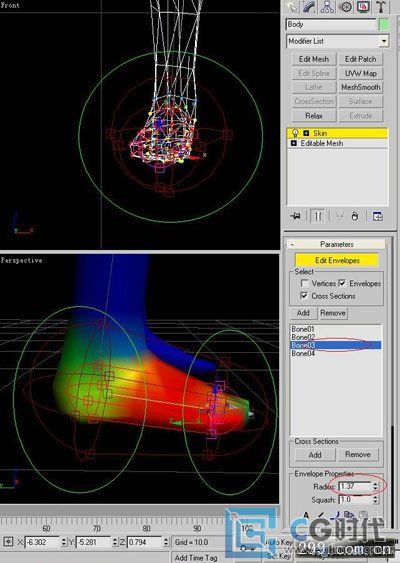Open the Create command panel tab
Screen dimensions: 400x563
[292, 6]
